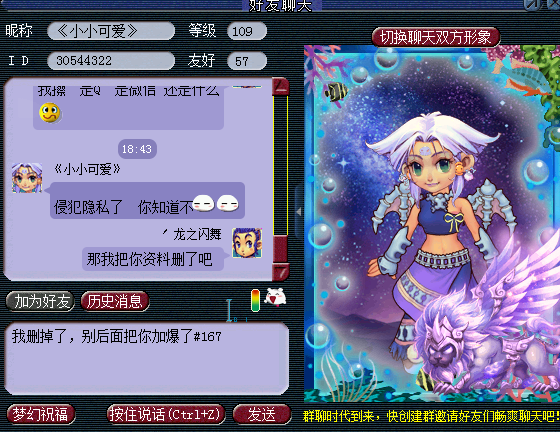This screenshot has height=432, width=560.
Task: Click 按住说话 (Ctrl+Z) voice button
Action: click(165, 415)
